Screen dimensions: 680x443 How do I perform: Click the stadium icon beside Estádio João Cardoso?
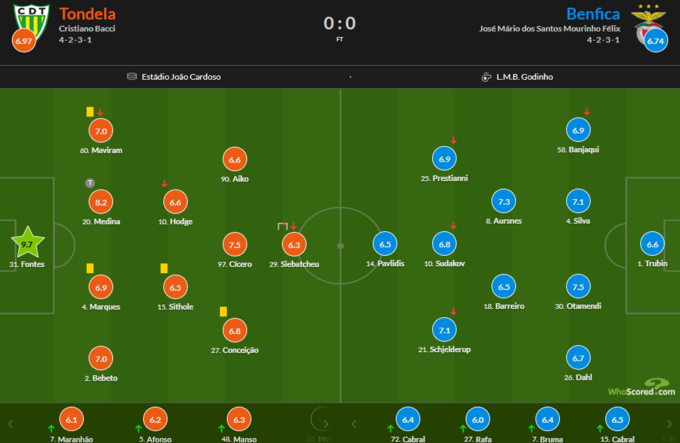132,77
